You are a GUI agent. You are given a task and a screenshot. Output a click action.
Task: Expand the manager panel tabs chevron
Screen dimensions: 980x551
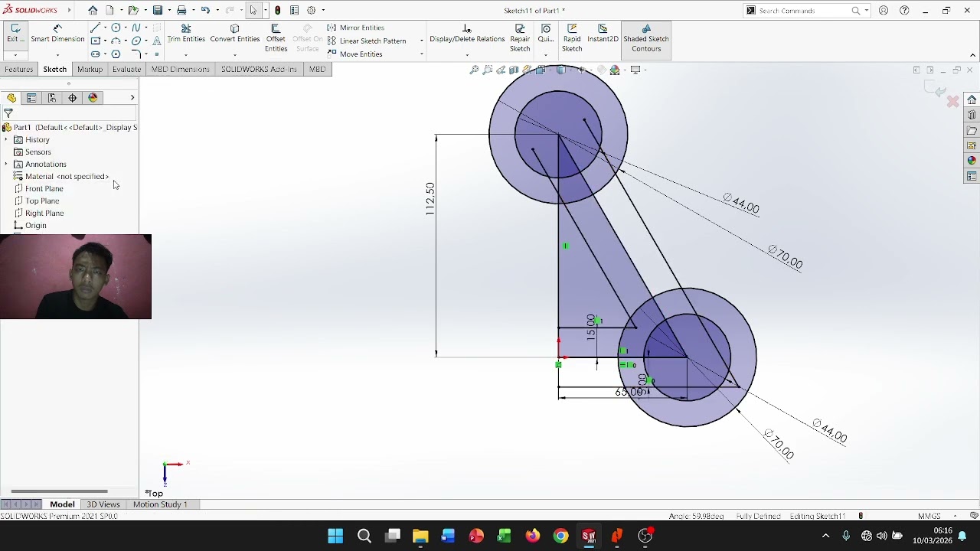132,98
